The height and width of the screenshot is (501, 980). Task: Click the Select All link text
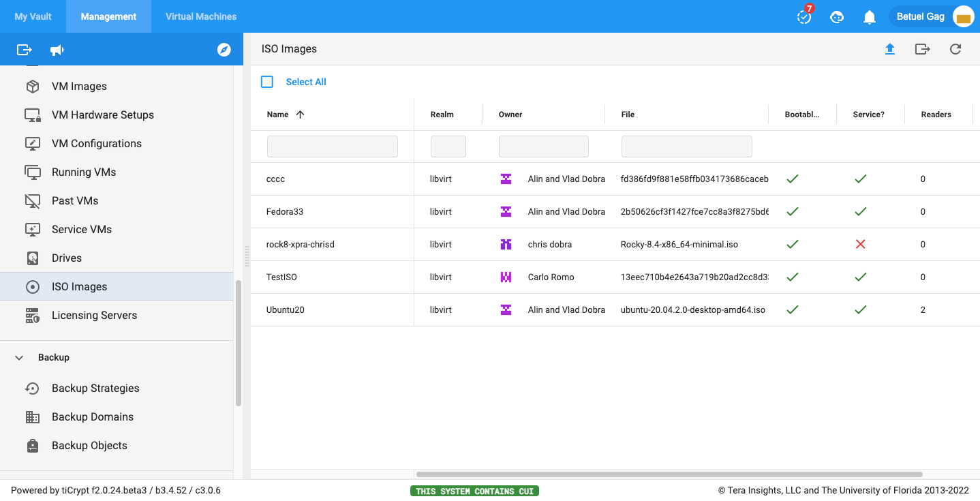click(306, 82)
